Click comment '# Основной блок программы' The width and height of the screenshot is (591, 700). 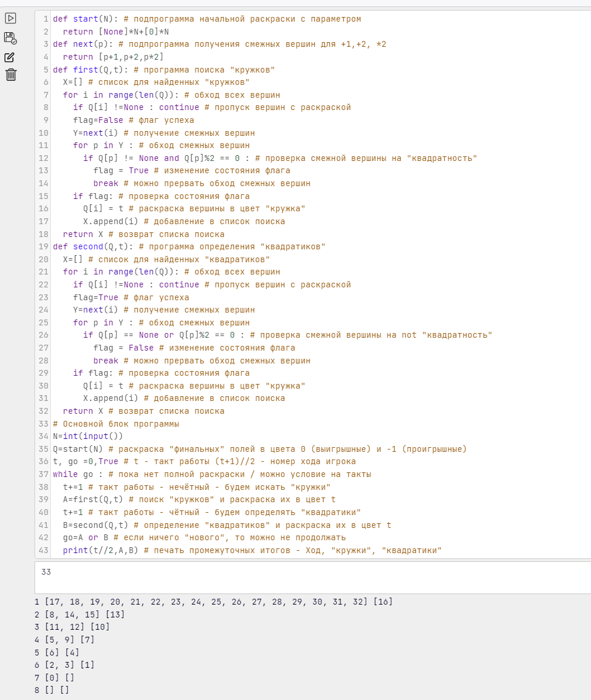coord(116,424)
